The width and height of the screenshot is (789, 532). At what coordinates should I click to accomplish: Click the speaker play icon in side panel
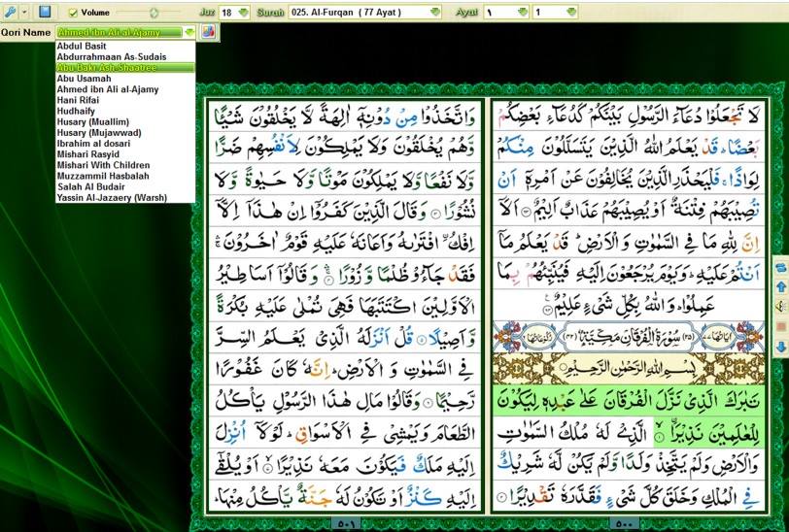point(781,306)
